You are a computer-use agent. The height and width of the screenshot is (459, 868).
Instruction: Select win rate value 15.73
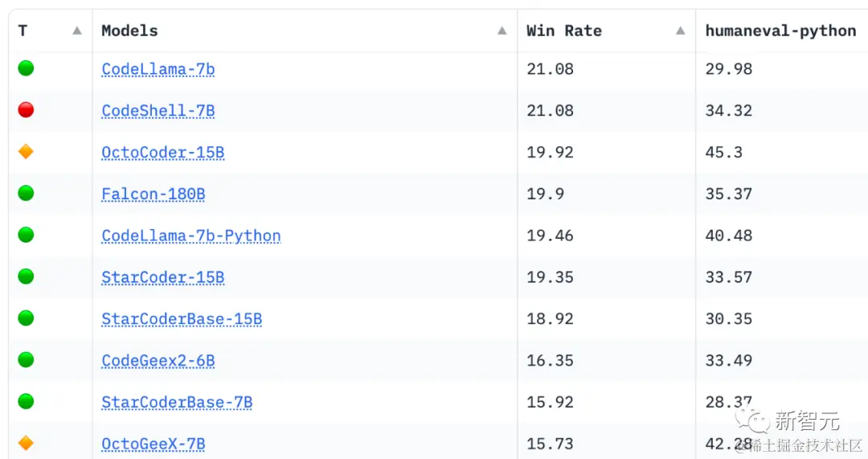click(x=551, y=444)
